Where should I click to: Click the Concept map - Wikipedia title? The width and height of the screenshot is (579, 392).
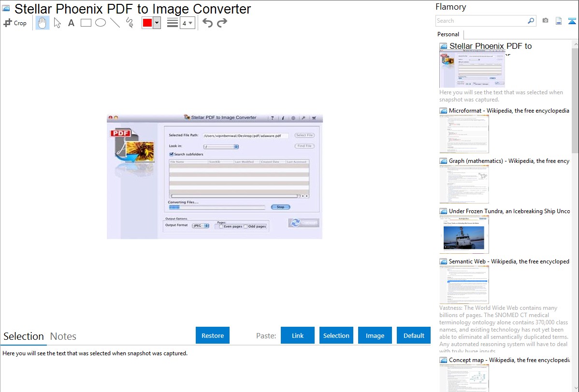point(509,360)
